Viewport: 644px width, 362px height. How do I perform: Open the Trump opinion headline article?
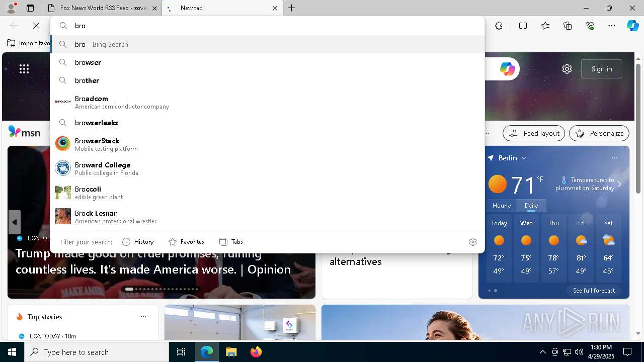pos(153,261)
